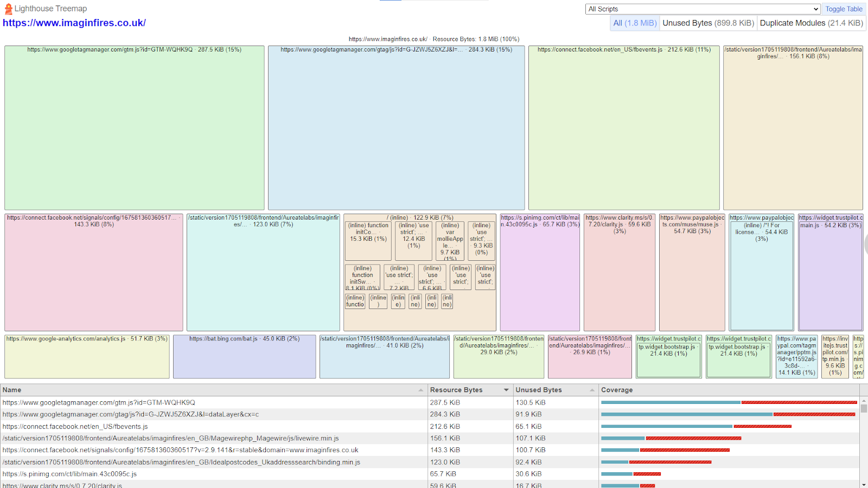Click the 287.5 KiB resource bytes cell

[470, 402]
